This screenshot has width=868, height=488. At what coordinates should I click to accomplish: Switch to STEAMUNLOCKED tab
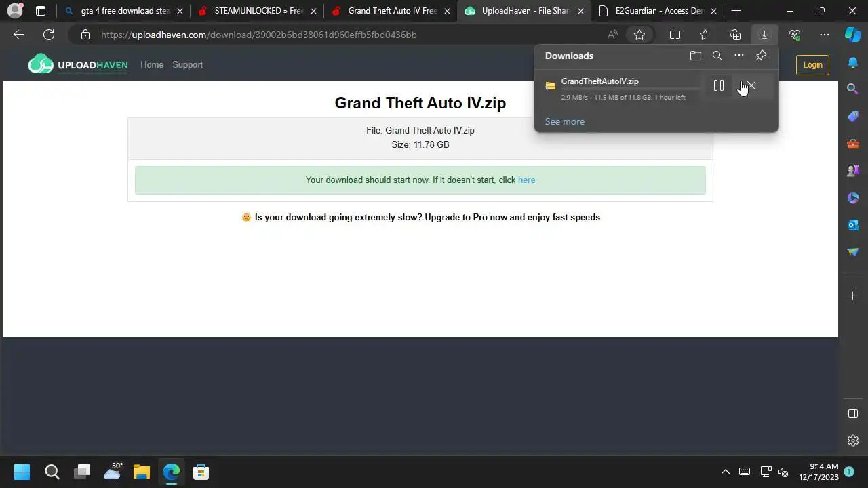click(256, 11)
